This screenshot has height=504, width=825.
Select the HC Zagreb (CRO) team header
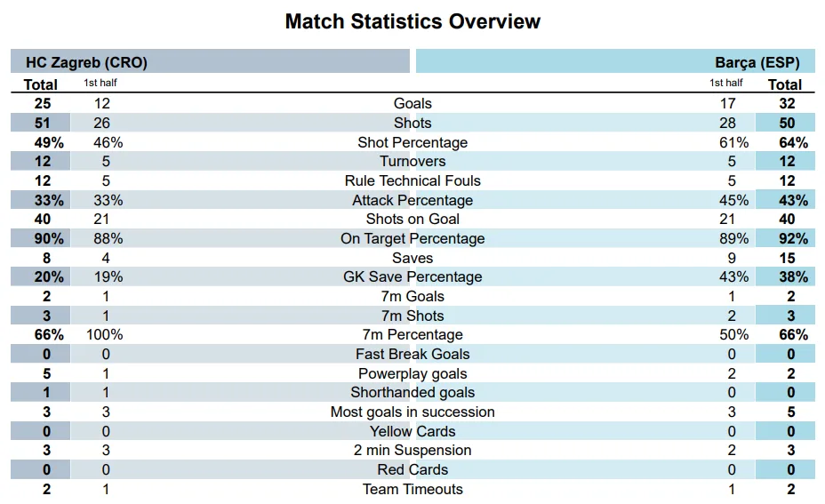point(86,62)
